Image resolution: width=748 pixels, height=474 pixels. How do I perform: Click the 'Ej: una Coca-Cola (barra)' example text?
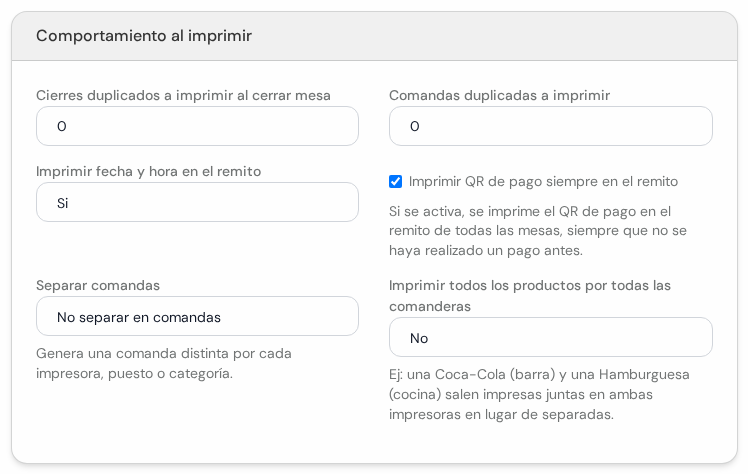(x=539, y=394)
